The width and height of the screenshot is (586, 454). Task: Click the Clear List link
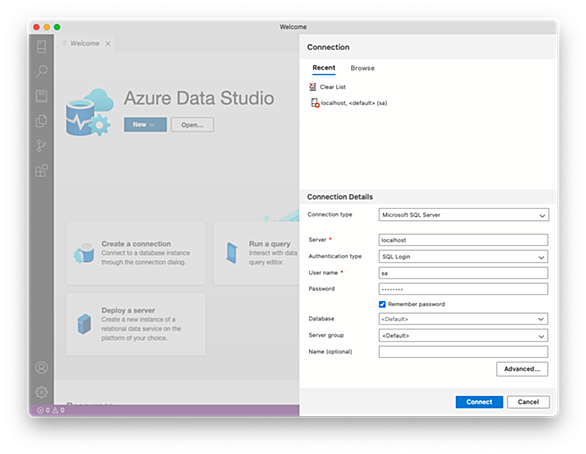pyautogui.click(x=333, y=87)
